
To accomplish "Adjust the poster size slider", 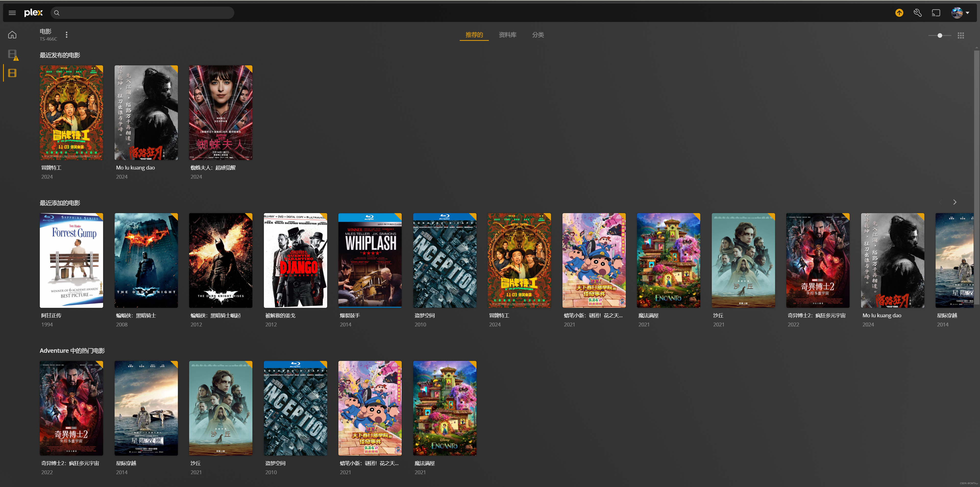I will point(940,35).
